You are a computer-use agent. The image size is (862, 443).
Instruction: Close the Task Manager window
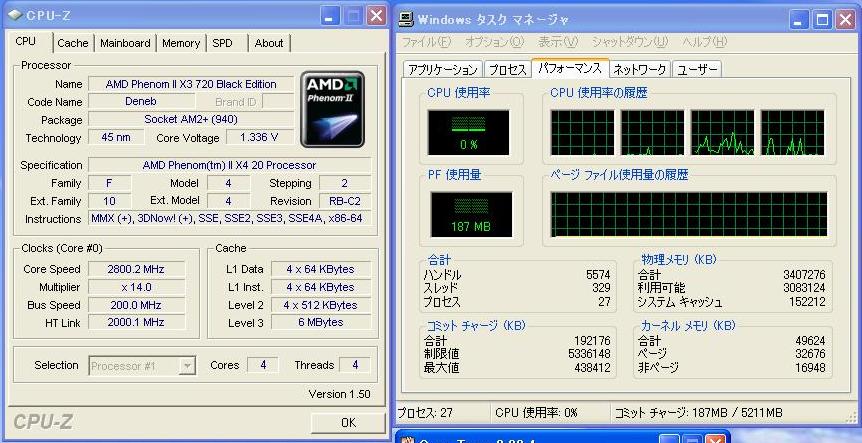pyautogui.click(x=846, y=20)
